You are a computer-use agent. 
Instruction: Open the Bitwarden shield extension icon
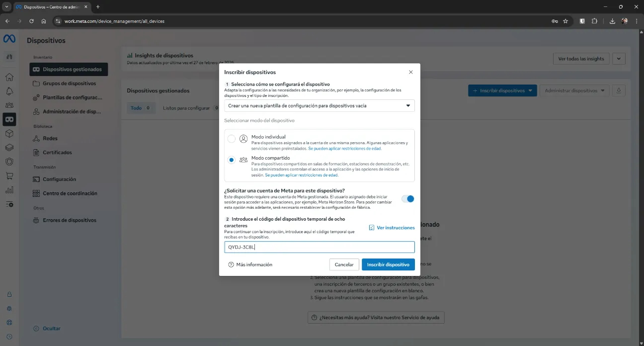click(x=582, y=21)
